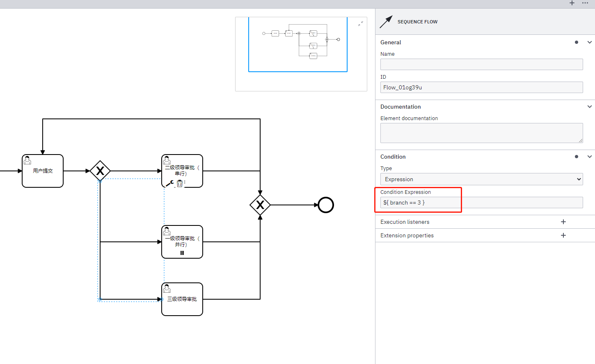The width and height of the screenshot is (595, 364).
Task: Click the Condition Expression field
Action: point(482,202)
